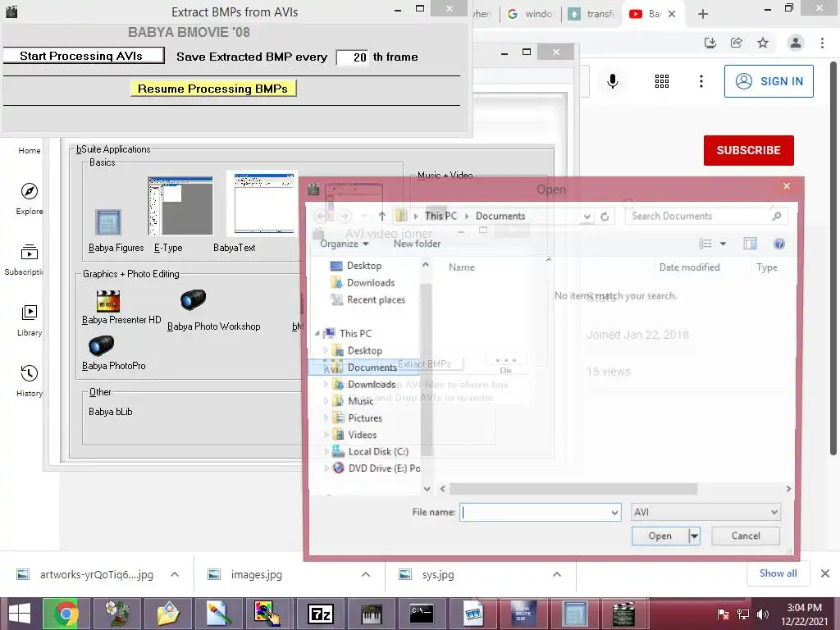840x630 pixels.
Task: Click the refresh icon beside address bar
Action: 605,217
